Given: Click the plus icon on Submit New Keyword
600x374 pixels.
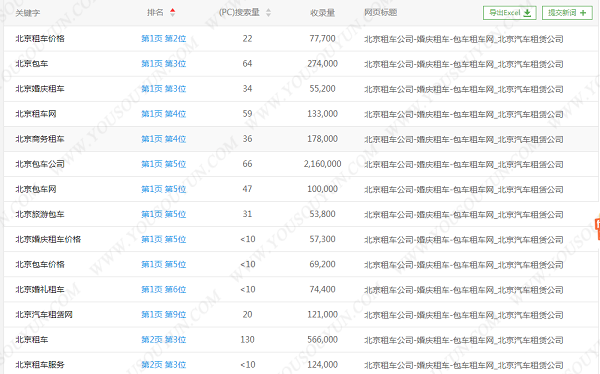Looking at the screenshot, I should click(583, 13).
